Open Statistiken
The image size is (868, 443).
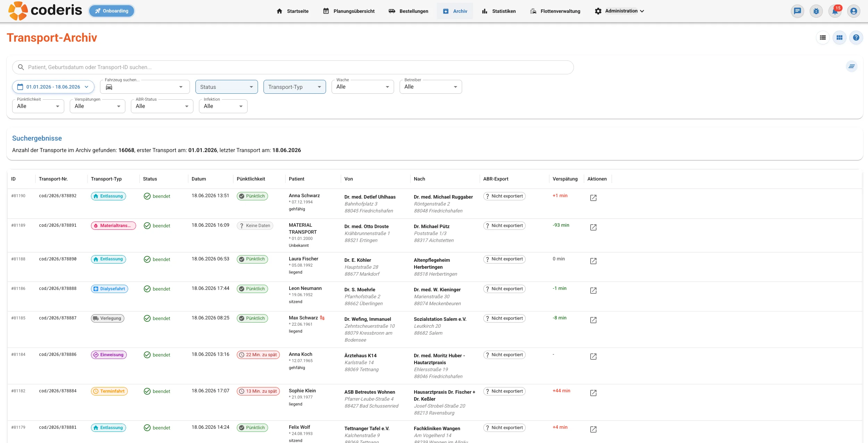point(499,11)
